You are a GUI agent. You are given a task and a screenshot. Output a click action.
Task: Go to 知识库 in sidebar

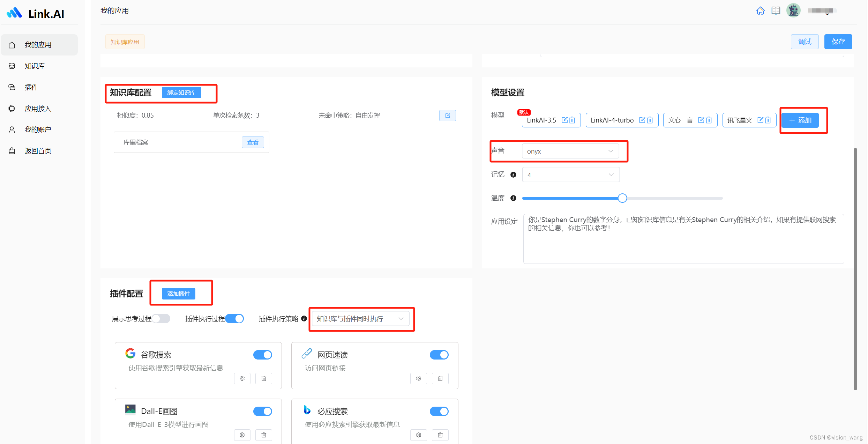pos(35,66)
